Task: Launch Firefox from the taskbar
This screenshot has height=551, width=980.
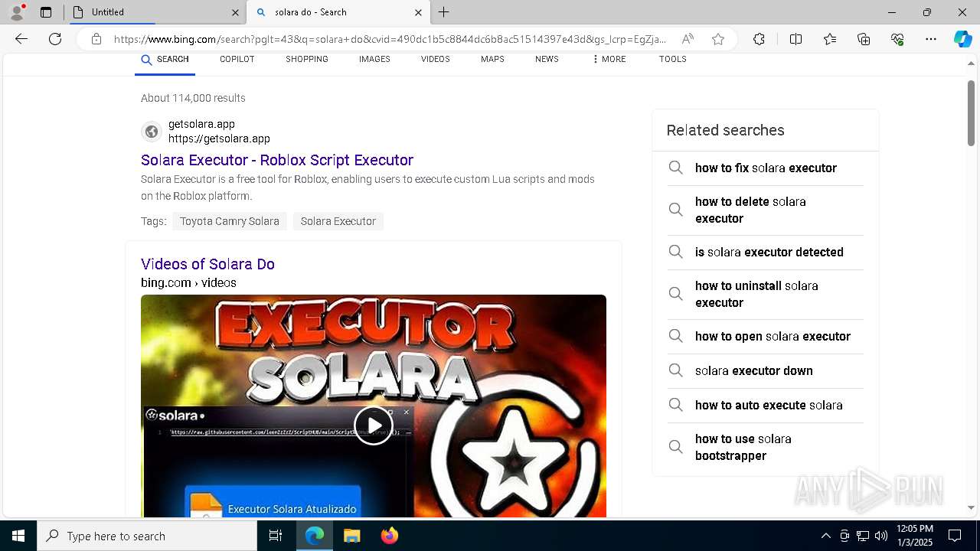Action: coord(389,536)
